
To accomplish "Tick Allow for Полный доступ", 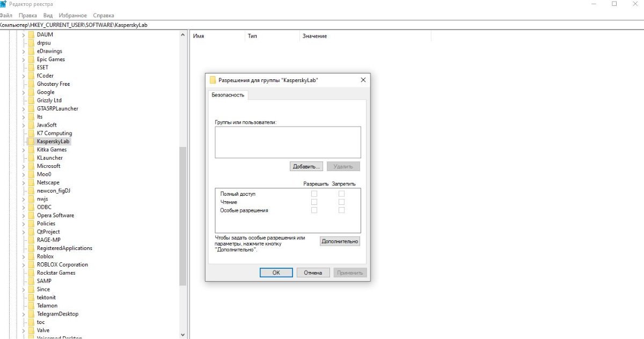I will pyautogui.click(x=314, y=194).
